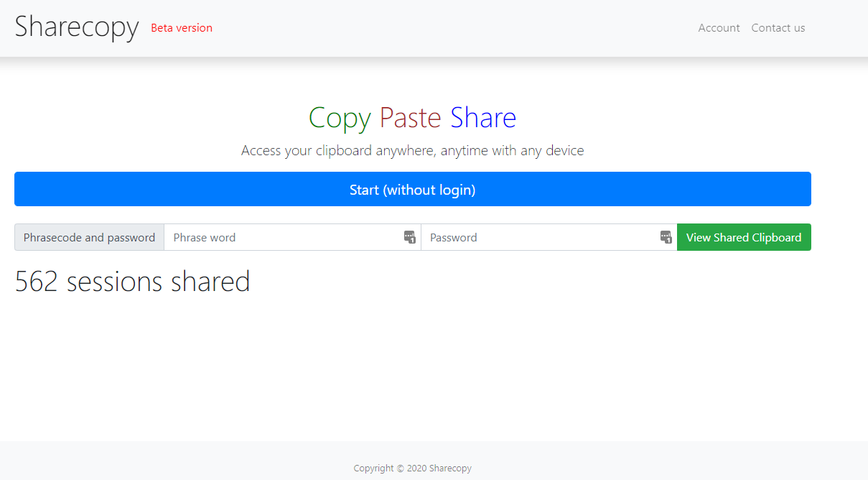Click the Copyright 2020 Sharecopy footer text
Viewport: 868px width, 480px height.
[x=412, y=468]
